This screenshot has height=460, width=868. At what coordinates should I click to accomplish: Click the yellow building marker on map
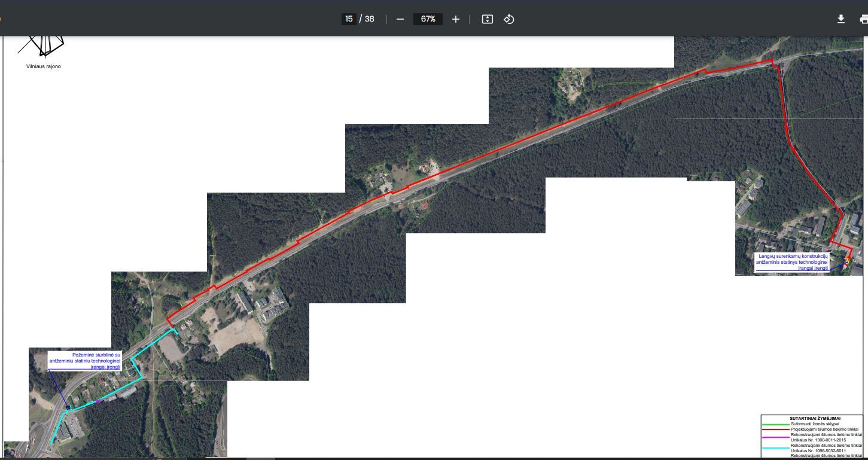[847, 261]
